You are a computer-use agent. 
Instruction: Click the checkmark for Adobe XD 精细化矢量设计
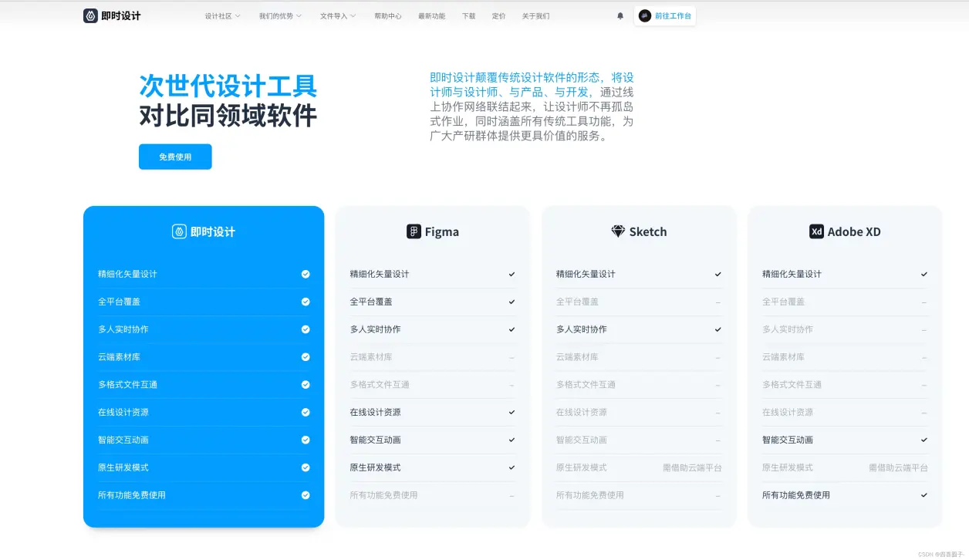tap(923, 274)
